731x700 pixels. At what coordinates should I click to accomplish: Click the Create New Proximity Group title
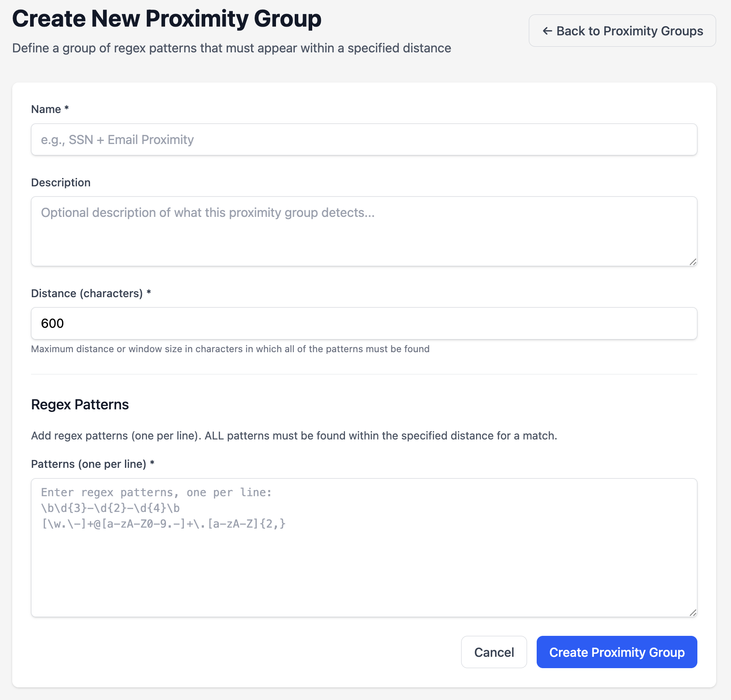coord(167,19)
